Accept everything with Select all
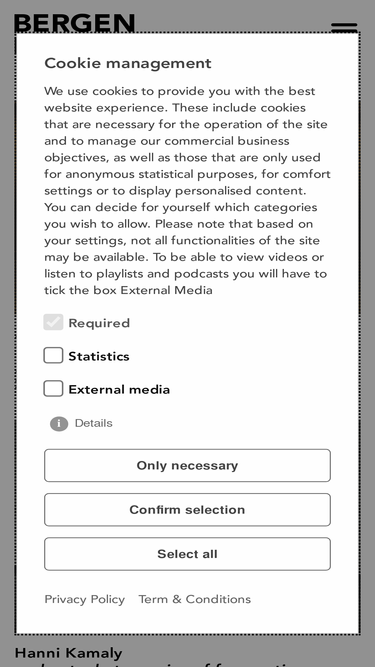This screenshot has width=375, height=667. click(187, 554)
